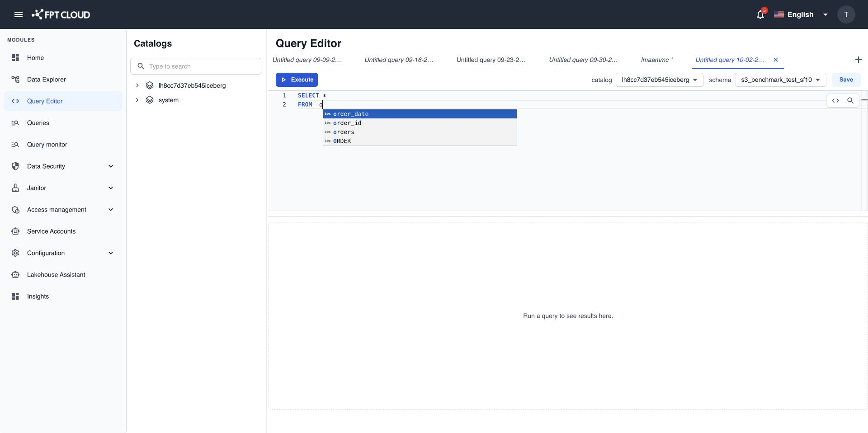Expand Data Security submenu chevron
Screen dimensions: 868x433
111,166
